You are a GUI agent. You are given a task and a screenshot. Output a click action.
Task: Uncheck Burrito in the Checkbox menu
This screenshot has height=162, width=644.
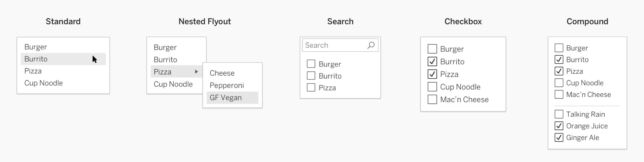(x=432, y=61)
